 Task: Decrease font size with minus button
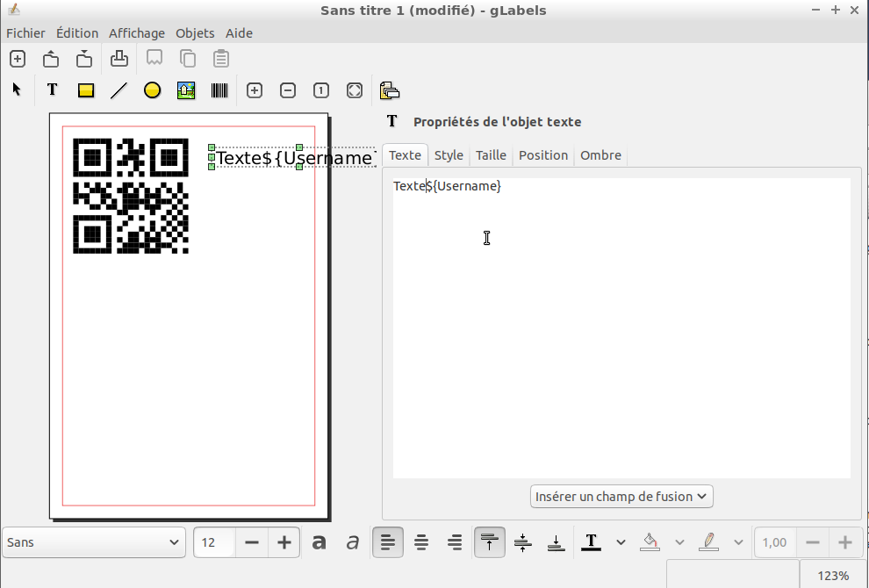252,542
